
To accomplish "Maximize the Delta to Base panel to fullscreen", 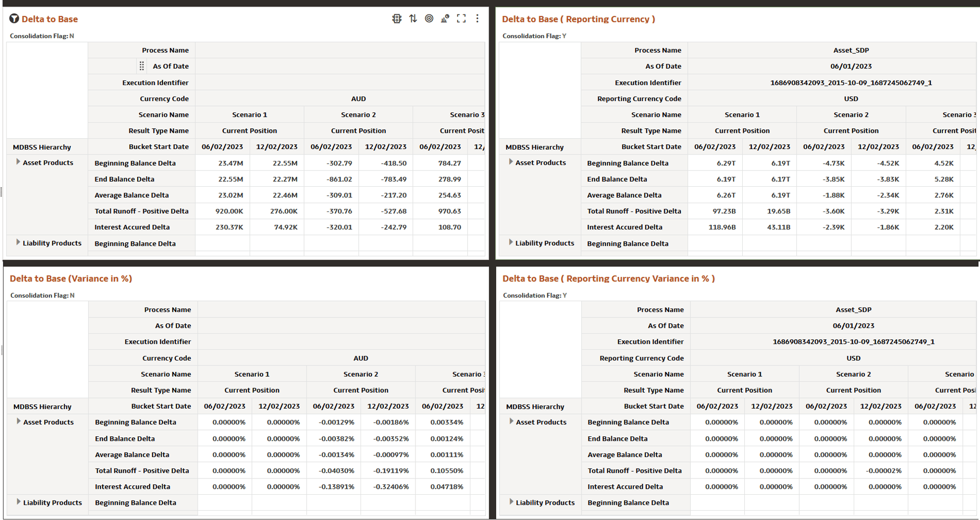I will (461, 19).
